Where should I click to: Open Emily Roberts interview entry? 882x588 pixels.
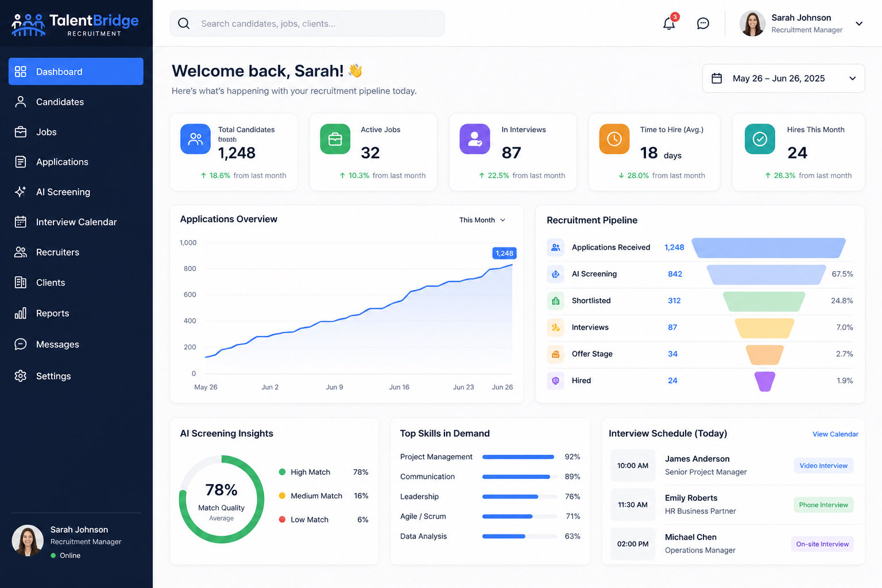pos(733,505)
